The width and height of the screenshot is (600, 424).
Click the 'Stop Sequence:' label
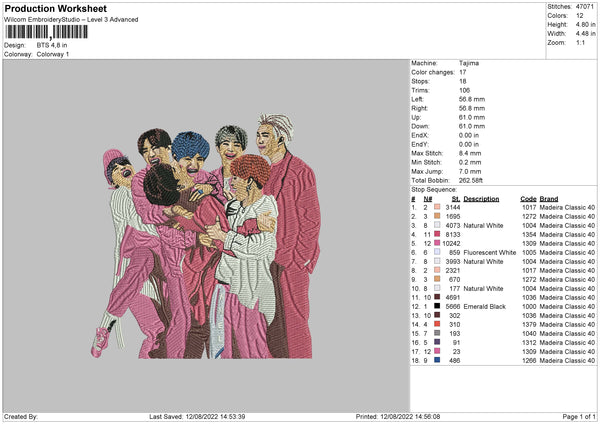click(x=434, y=190)
